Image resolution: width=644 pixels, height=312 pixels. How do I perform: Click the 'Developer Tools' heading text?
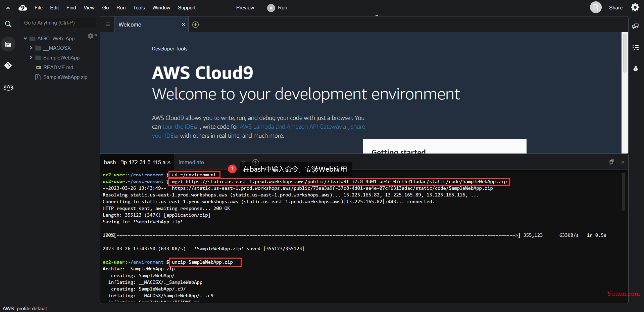tap(169, 49)
